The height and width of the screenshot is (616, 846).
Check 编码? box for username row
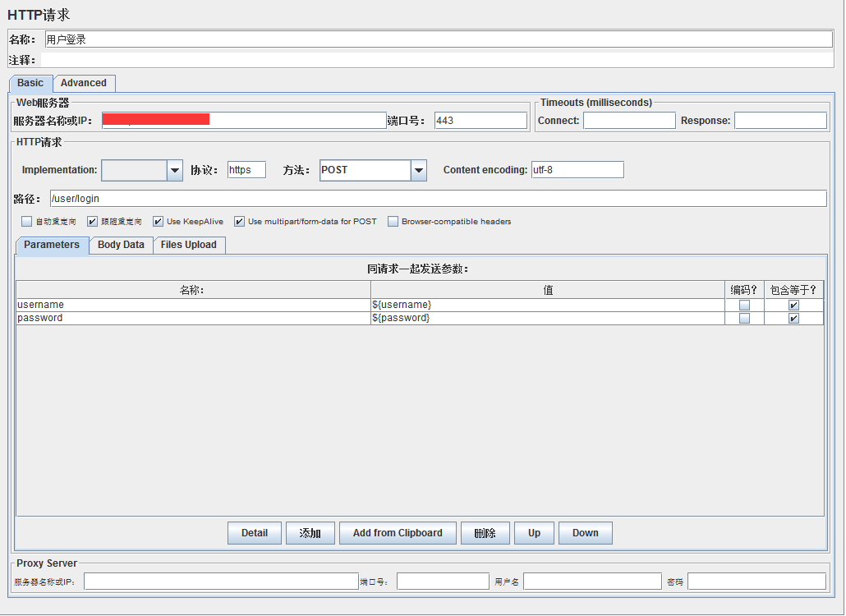point(745,306)
